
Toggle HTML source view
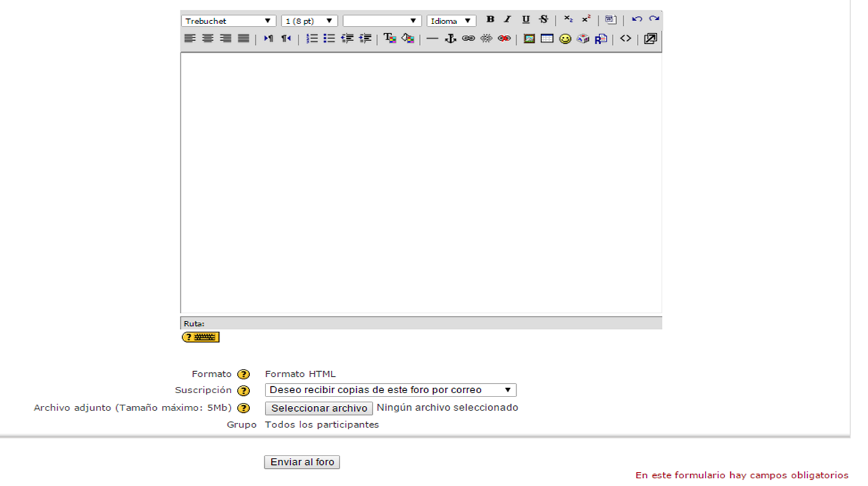(x=625, y=39)
